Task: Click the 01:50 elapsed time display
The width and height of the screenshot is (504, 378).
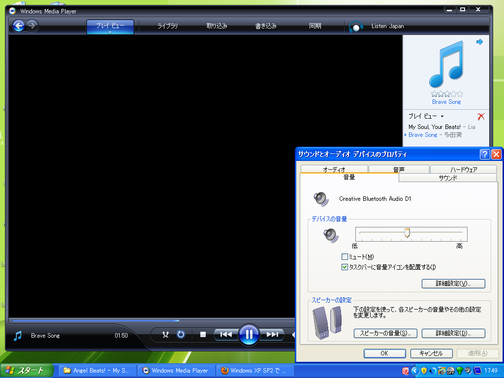Action: [121, 336]
